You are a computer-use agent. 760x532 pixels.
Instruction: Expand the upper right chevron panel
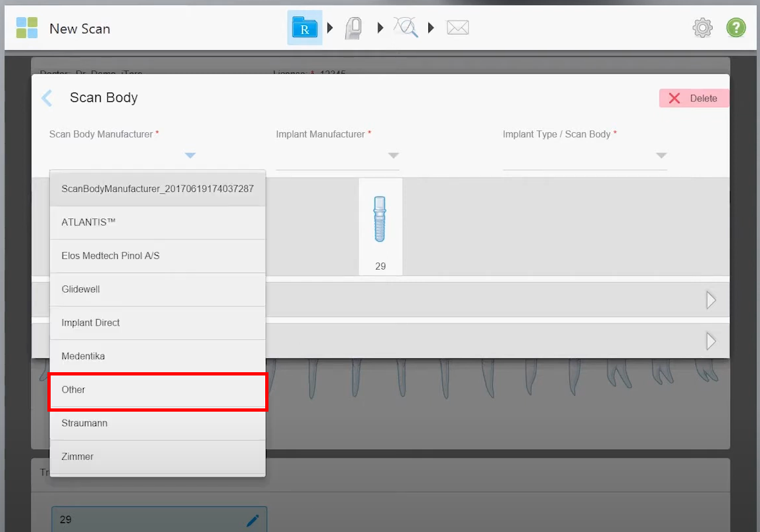[711, 300]
